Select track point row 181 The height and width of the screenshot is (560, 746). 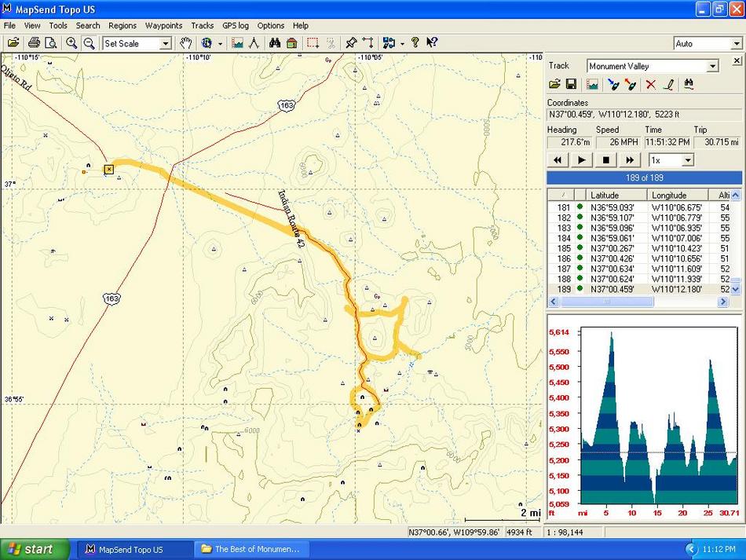click(639, 207)
